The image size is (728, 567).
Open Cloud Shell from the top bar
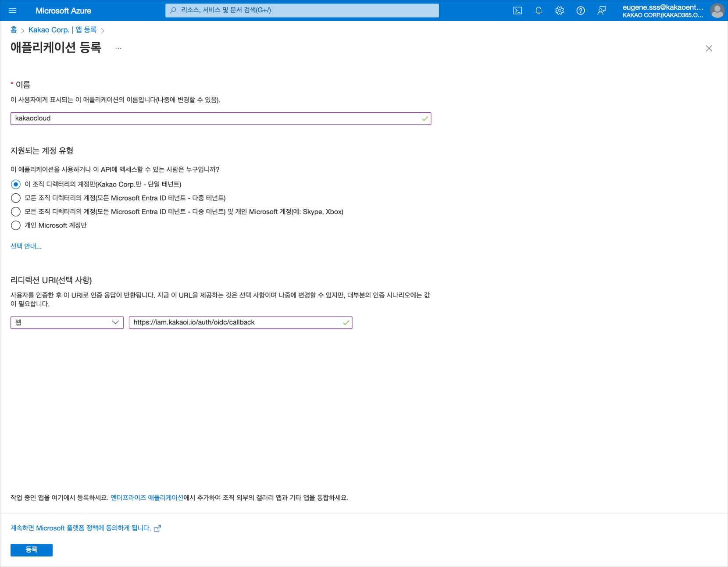point(517,11)
